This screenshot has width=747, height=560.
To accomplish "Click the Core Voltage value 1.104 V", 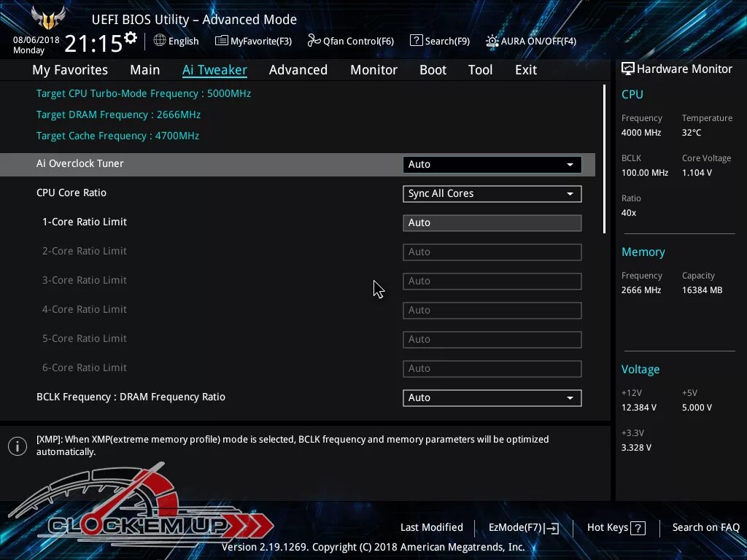I will click(697, 173).
